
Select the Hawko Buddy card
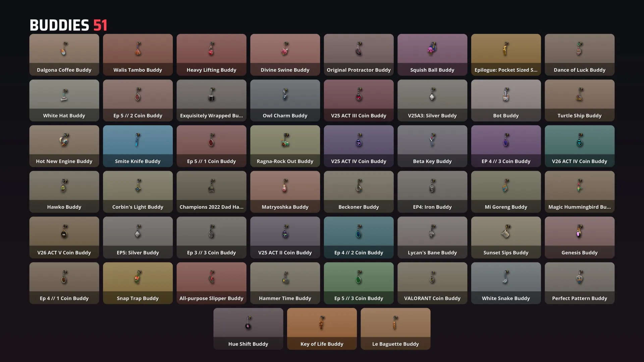(64, 192)
